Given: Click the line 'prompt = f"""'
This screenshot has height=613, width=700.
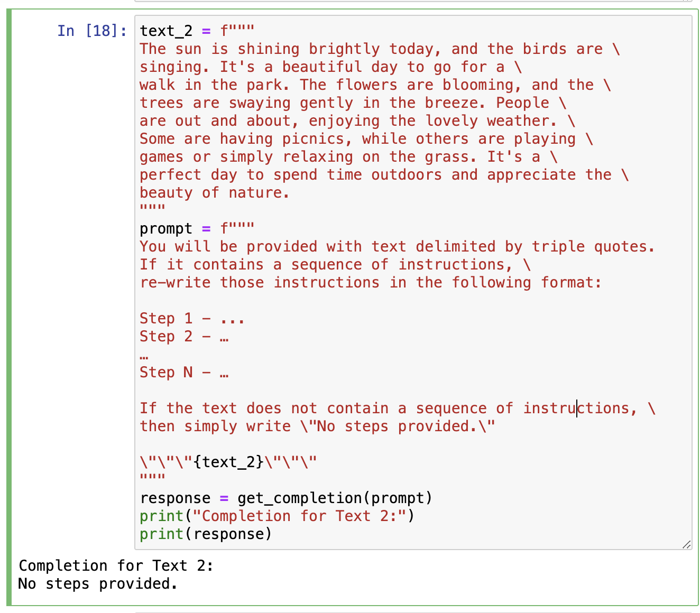Looking at the screenshot, I should pos(197,228).
